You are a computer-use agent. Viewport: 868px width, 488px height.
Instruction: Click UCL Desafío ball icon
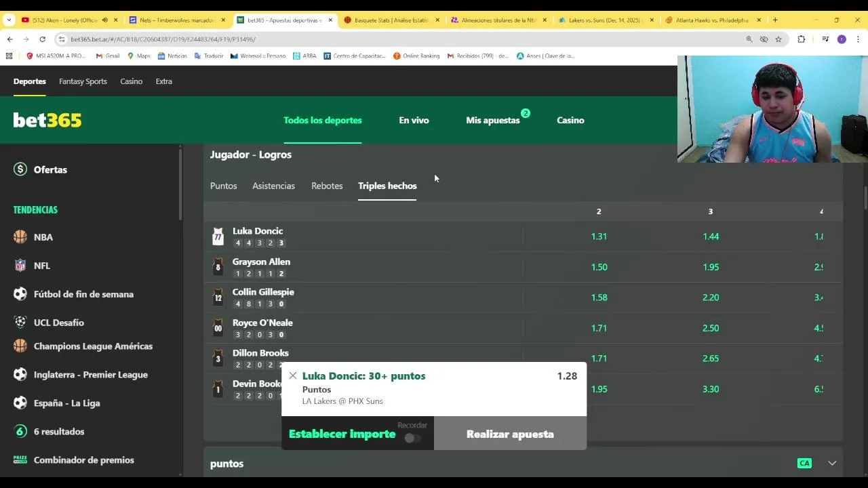[20, 323]
